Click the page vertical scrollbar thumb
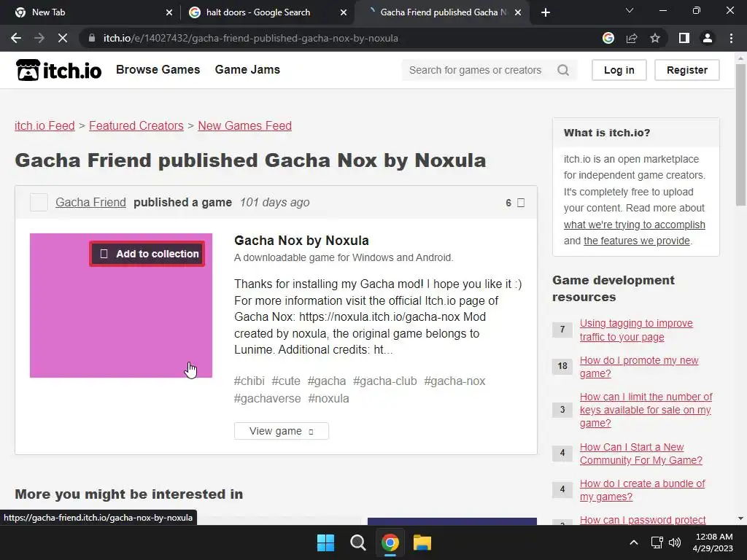Image resolution: width=747 pixels, height=560 pixels. [740, 135]
